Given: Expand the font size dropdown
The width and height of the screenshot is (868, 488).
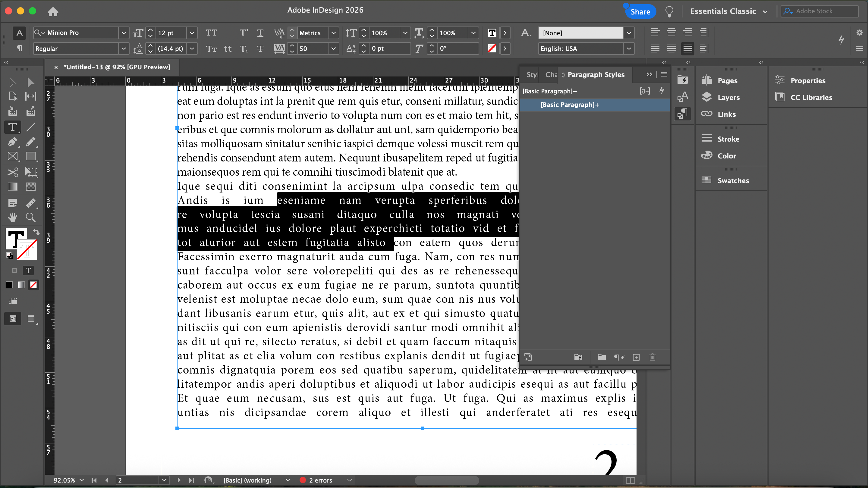Looking at the screenshot, I should point(192,33).
